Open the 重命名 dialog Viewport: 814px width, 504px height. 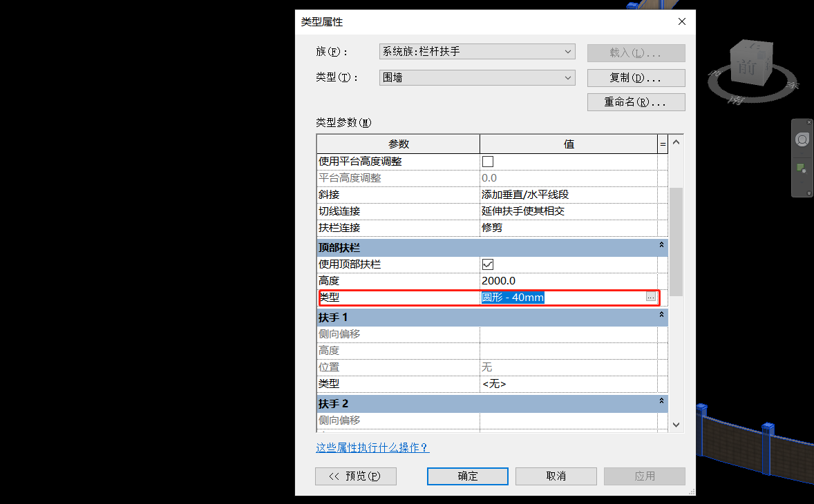[x=635, y=101]
